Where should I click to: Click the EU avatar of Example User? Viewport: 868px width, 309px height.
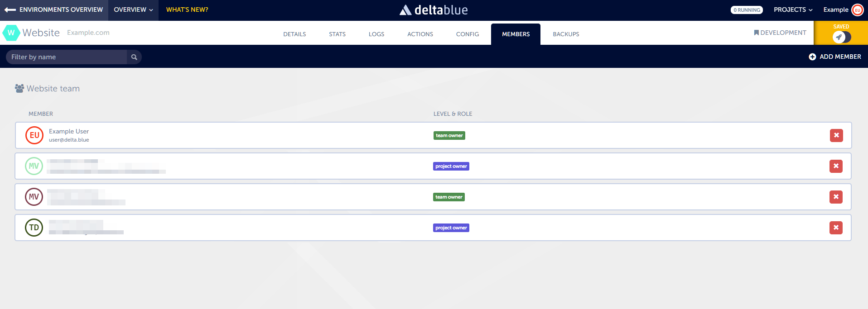pyautogui.click(x=34, y=135)
